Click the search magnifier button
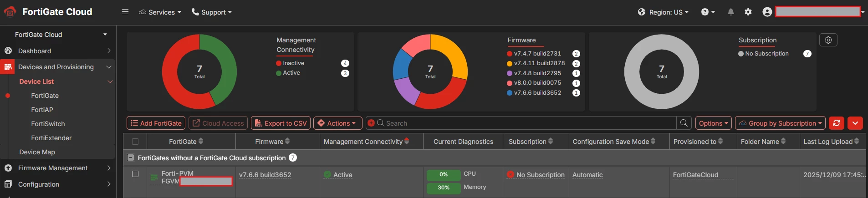The width and height of the screenshot is (868, 198). pyautogui.click(x=684, y=123)
